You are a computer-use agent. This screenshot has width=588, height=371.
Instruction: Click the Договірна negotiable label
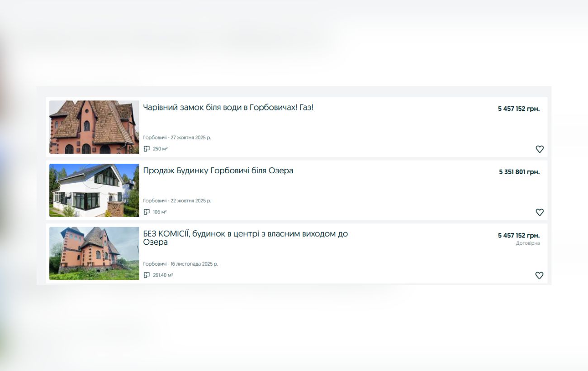(527, 243)
